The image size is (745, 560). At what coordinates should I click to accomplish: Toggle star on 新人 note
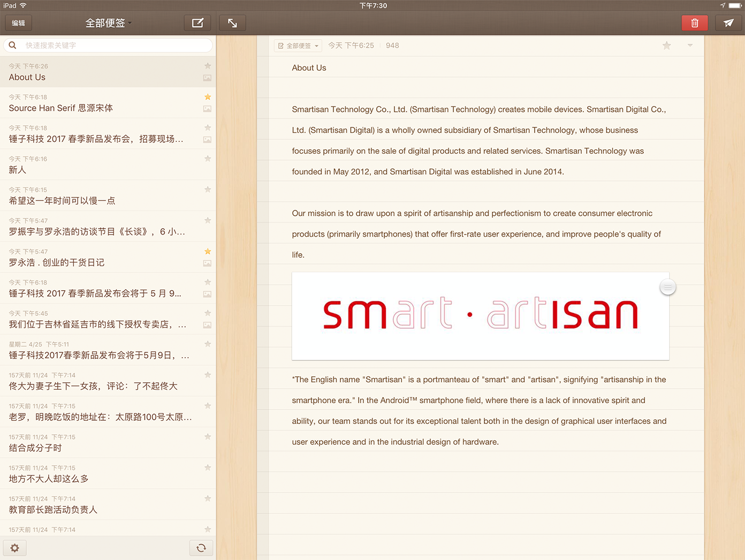[208, 158]
